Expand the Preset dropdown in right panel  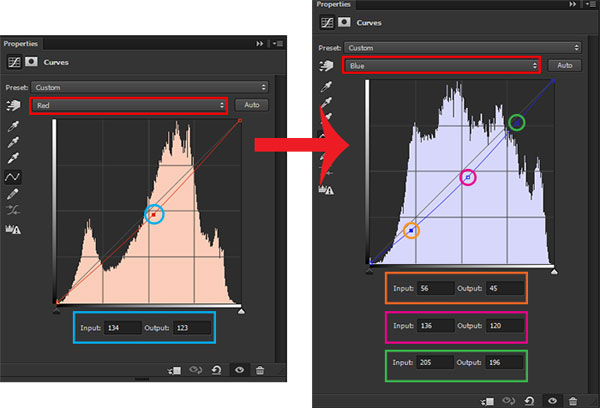[462, 47]
